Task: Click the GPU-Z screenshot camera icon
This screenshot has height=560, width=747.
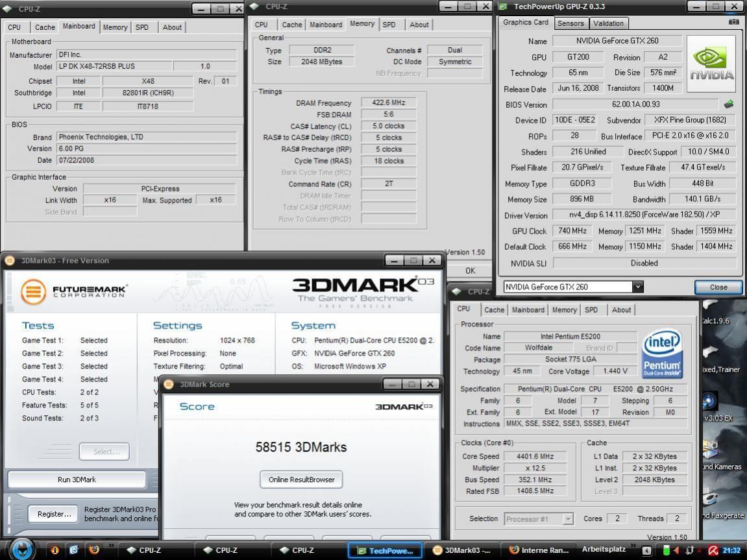Action: [733, 22]
